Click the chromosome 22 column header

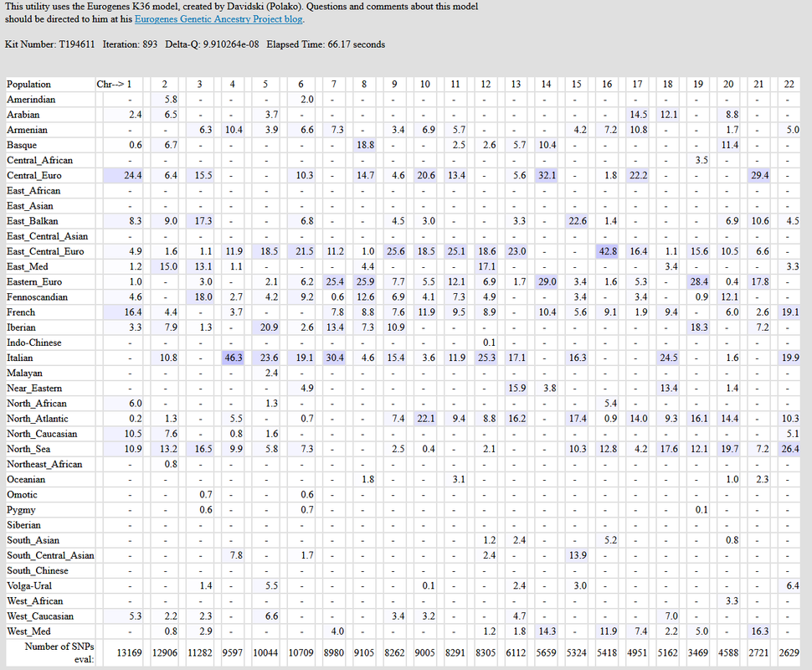(x=789, y=85)
